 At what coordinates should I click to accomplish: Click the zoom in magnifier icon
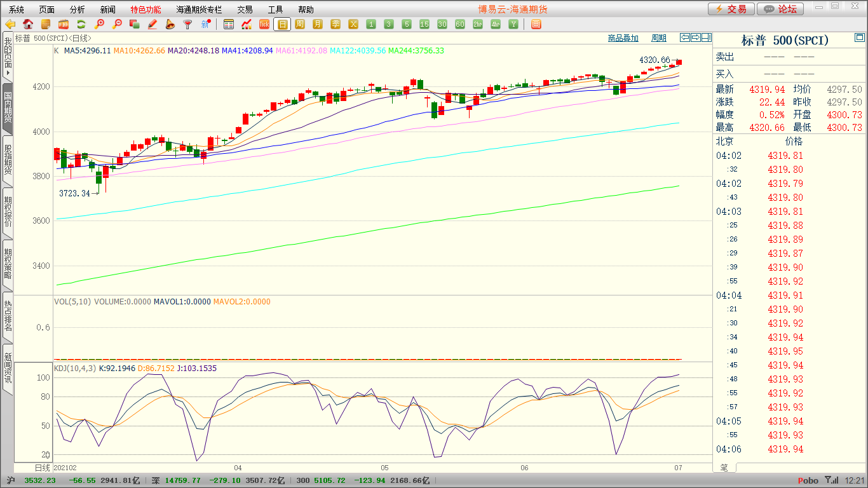[99, 25]
